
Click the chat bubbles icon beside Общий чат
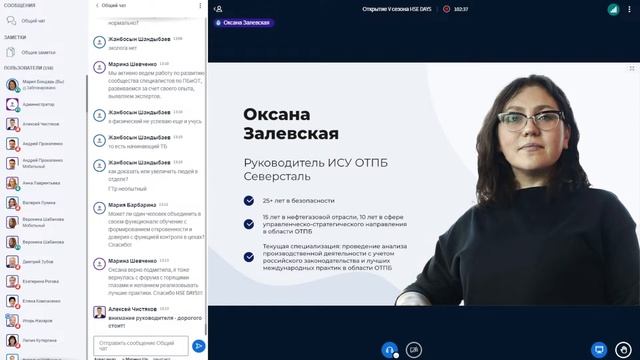coord(11,20)
